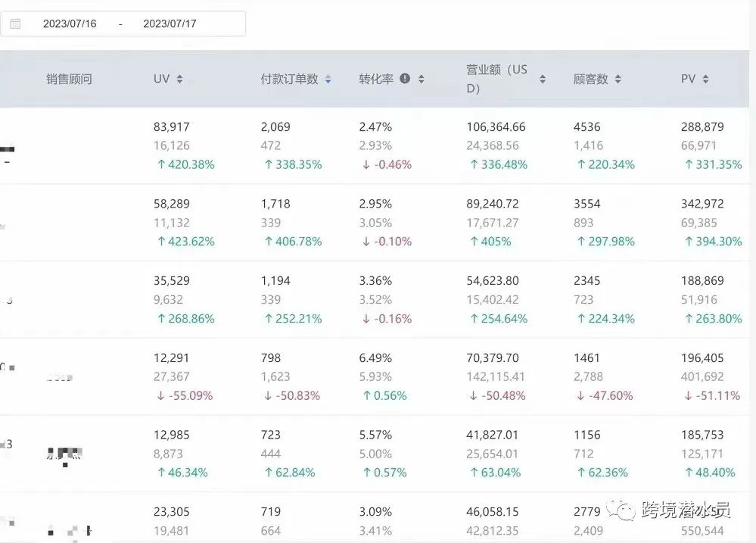The image size is (756, 543).
Task: Click the -55.09% UV change indicator
Action: (184, 395)
